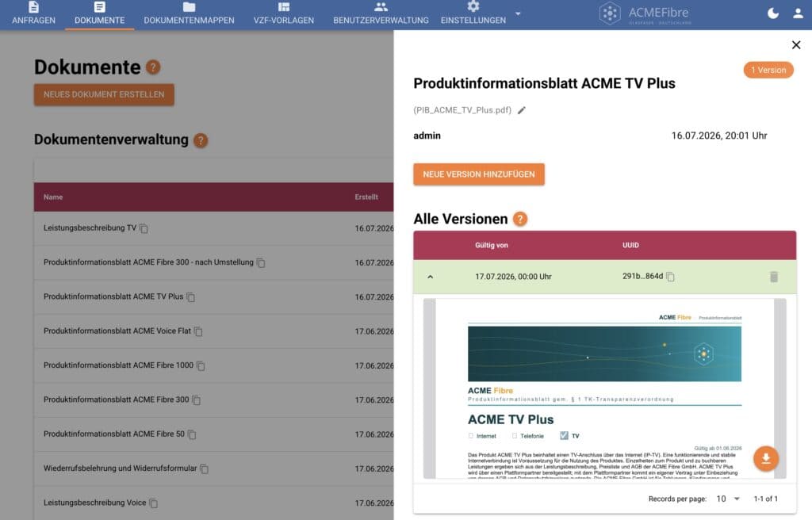Open Produktinformationsblatt ACME Voice Flat row
The image size is (812, 520).
tap(213, 331)
